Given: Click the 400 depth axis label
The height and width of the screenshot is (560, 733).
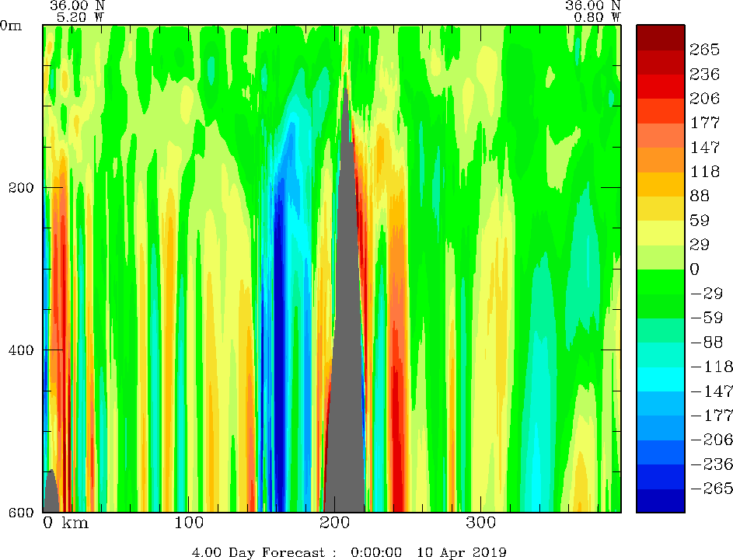Looking at the screenshot, I should (x=21, y=350).
